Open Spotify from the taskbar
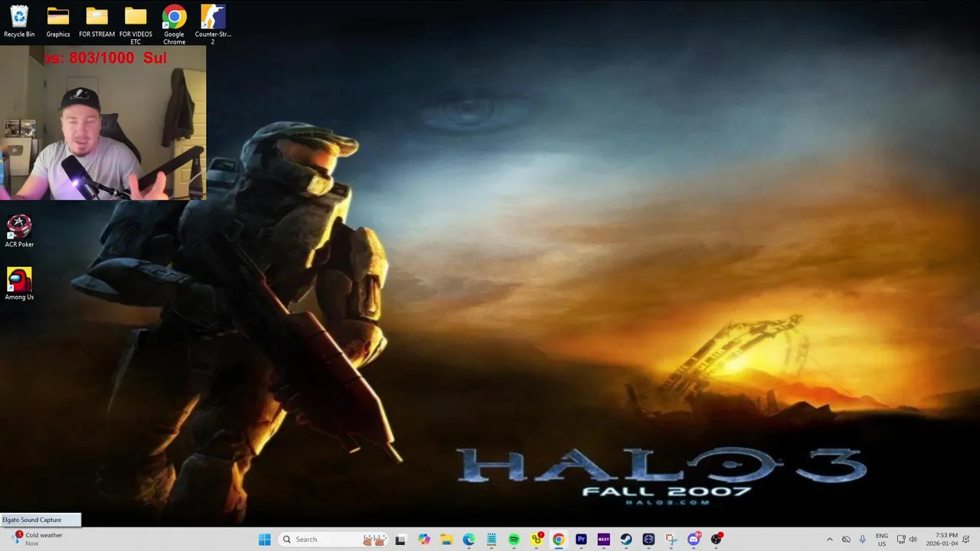 click(x=514, y=540)
